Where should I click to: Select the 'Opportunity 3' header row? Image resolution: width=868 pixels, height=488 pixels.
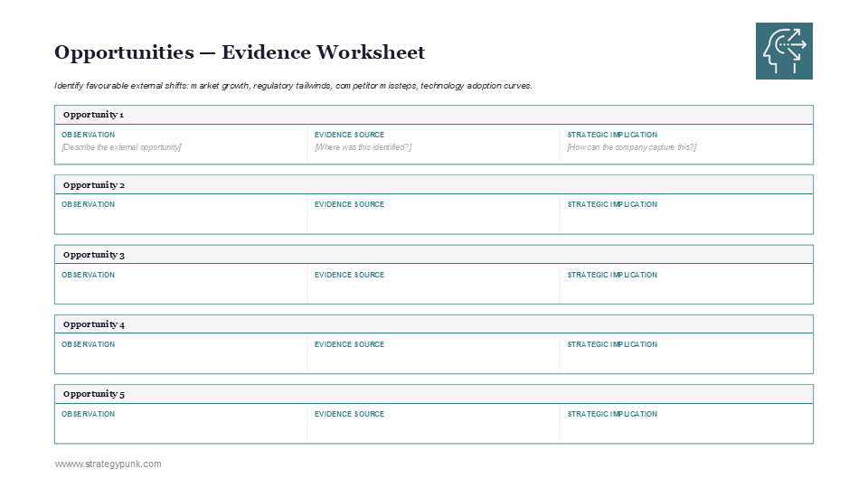click(433, 255)
